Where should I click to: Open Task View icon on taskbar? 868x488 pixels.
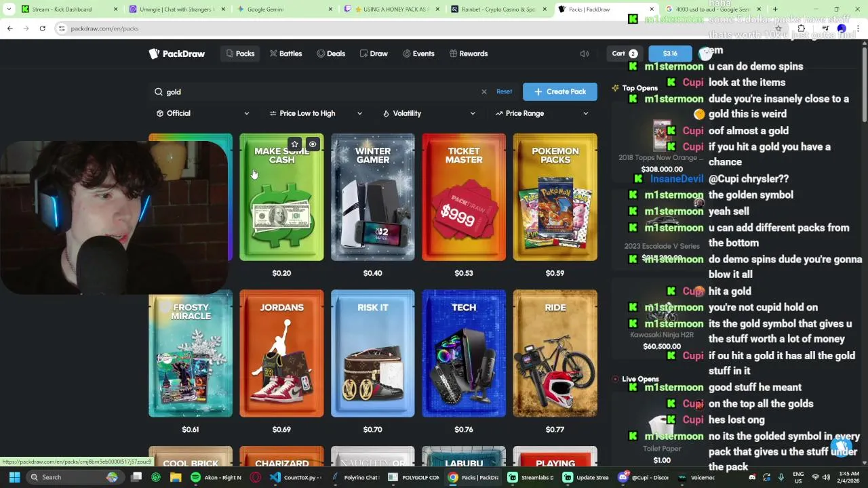(x=136, y=477)
